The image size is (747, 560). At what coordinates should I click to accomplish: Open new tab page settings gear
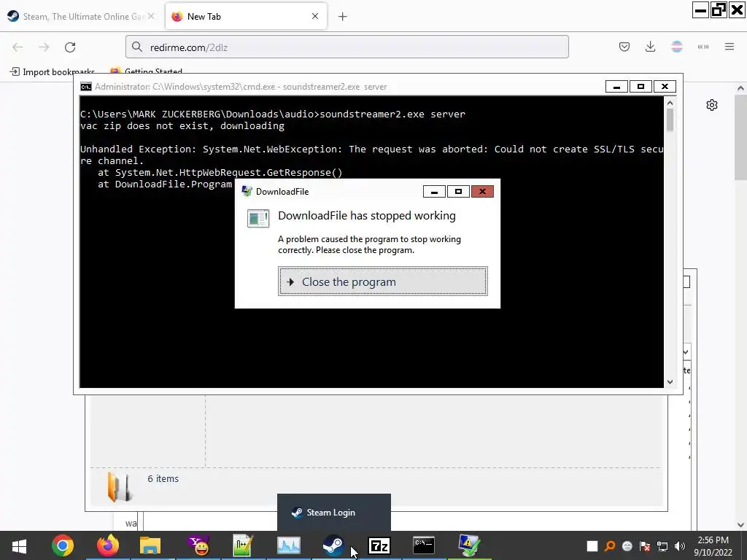712,105
